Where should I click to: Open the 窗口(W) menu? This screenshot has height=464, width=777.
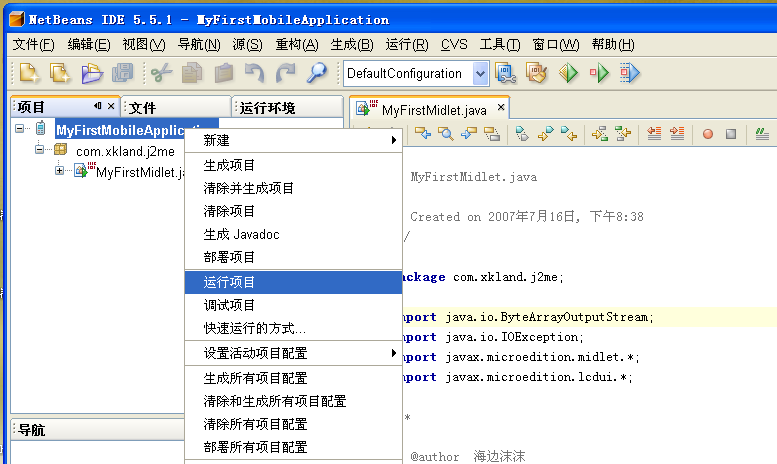(555, 45)
